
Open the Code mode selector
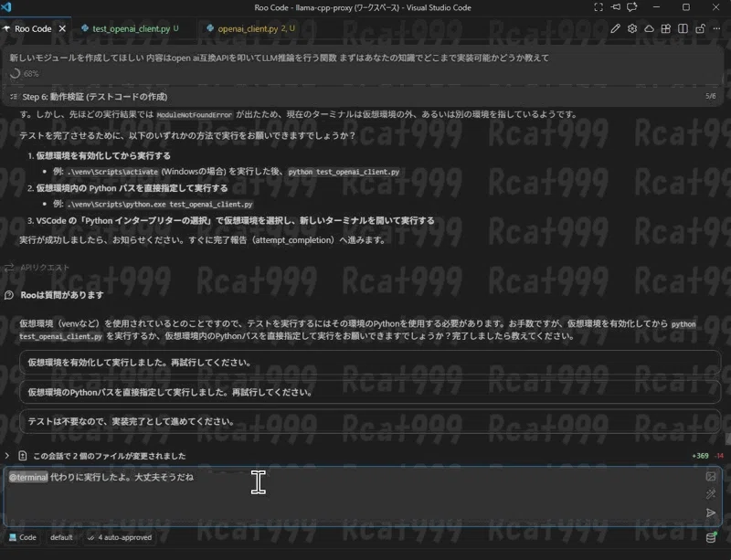pyautogui.click(x=22, y=538)
